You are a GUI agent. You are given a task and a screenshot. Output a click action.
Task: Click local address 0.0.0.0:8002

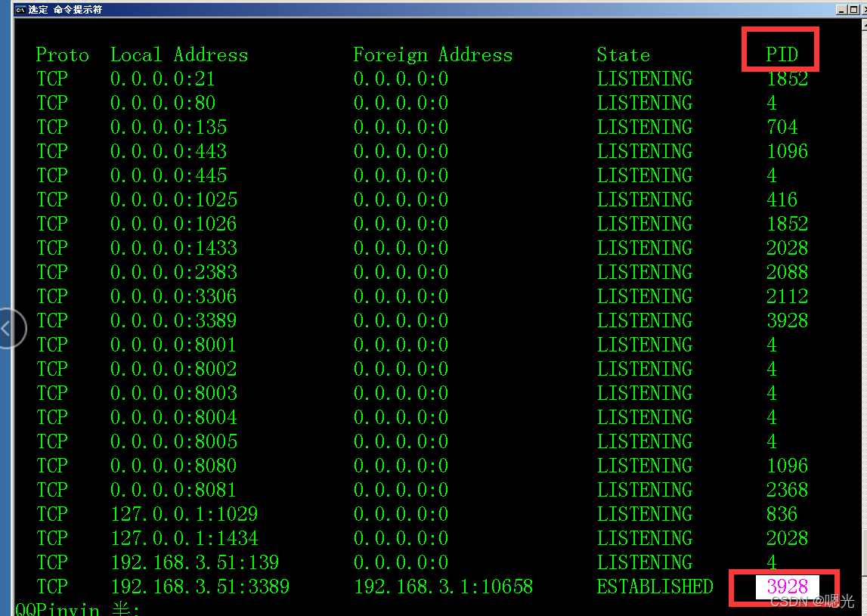click(x=174, y=369)
